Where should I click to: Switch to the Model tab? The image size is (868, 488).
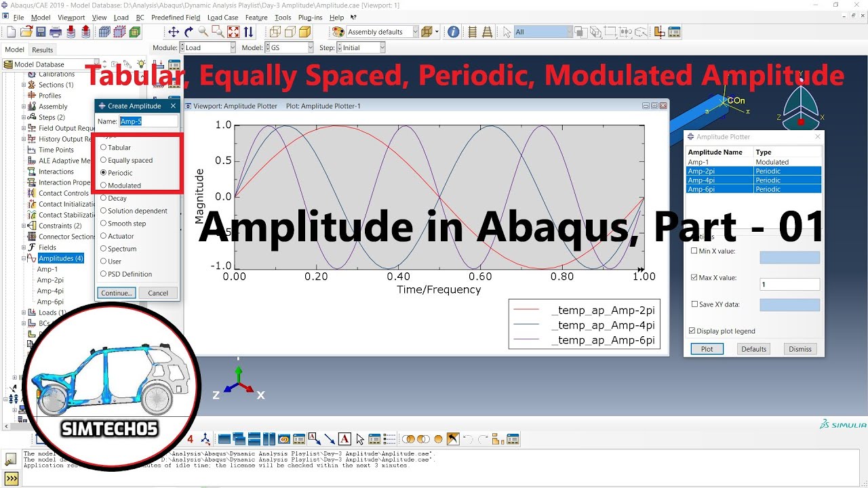(14, 49)
